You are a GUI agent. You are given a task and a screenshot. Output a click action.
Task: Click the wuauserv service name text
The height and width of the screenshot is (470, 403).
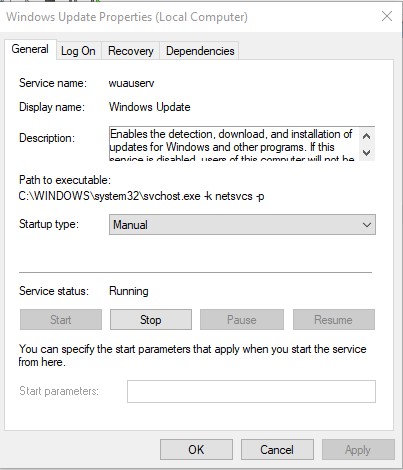click(x=131, y=83)
